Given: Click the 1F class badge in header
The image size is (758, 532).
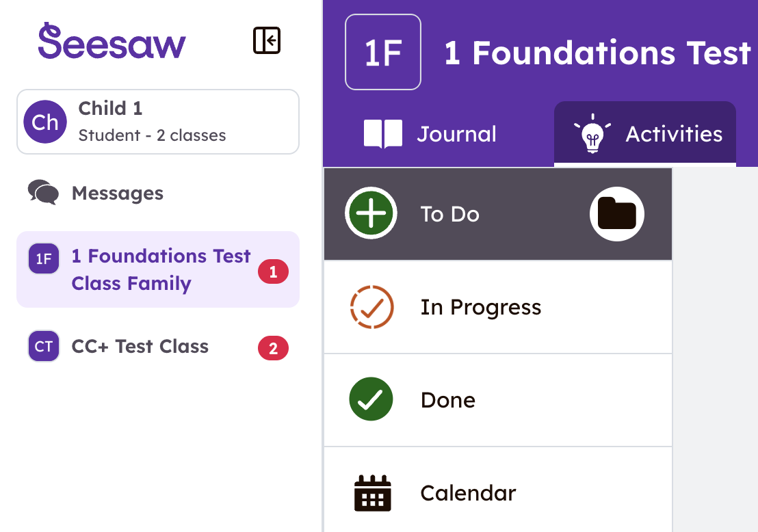Looking at the screenshot, I should point(383,52).
